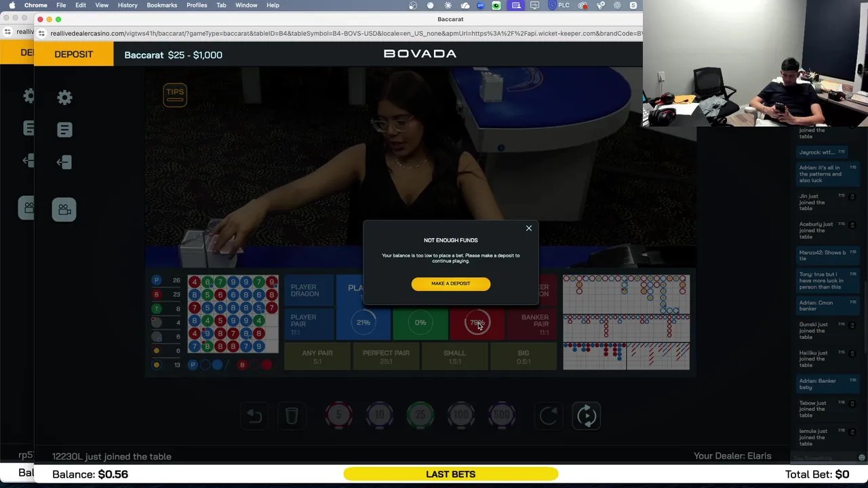The width and height of the screenshot is (868, 488).
Task: Select the red 5 chip
Action: click(339, 415)
